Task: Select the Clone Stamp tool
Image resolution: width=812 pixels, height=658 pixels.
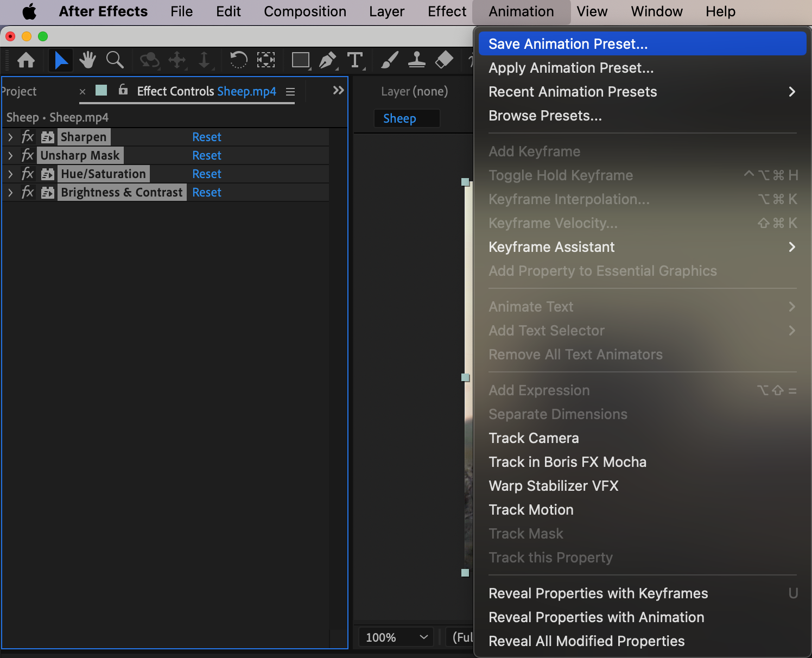Action: (x=416, y=60)
